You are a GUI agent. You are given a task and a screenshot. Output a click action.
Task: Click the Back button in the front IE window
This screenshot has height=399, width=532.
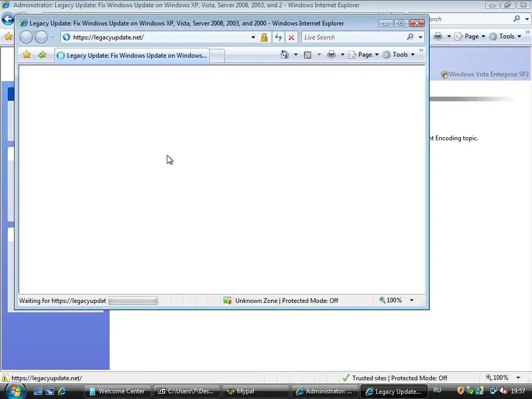pos(26,37)
